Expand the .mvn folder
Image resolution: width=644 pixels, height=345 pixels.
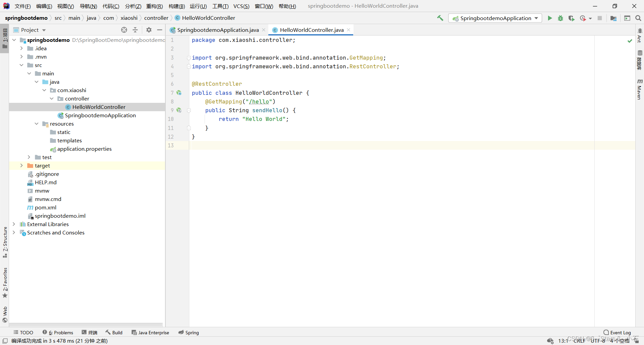tap(21, 57)
